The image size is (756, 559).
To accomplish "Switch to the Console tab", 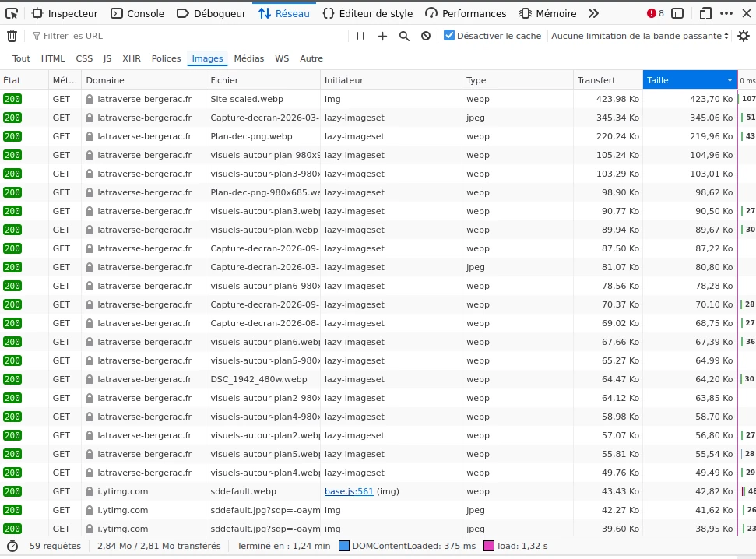I will (x=137, y=13).
